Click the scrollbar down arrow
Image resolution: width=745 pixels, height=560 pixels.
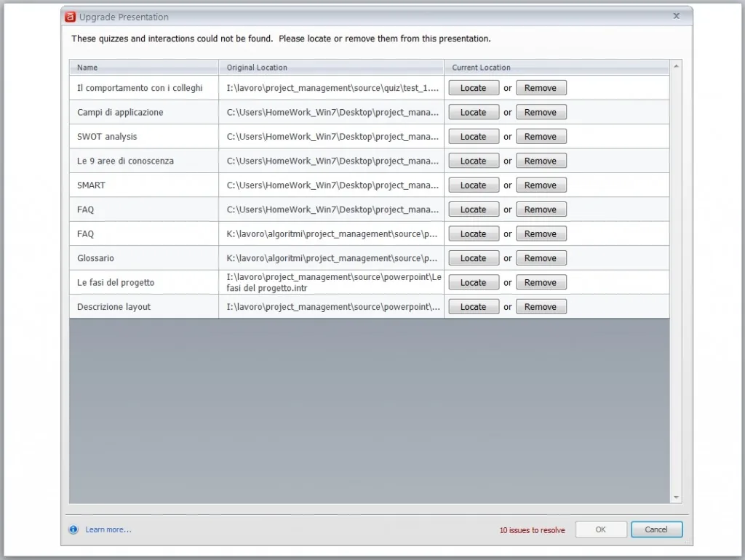pyautogui.click(x=676, y=497)
